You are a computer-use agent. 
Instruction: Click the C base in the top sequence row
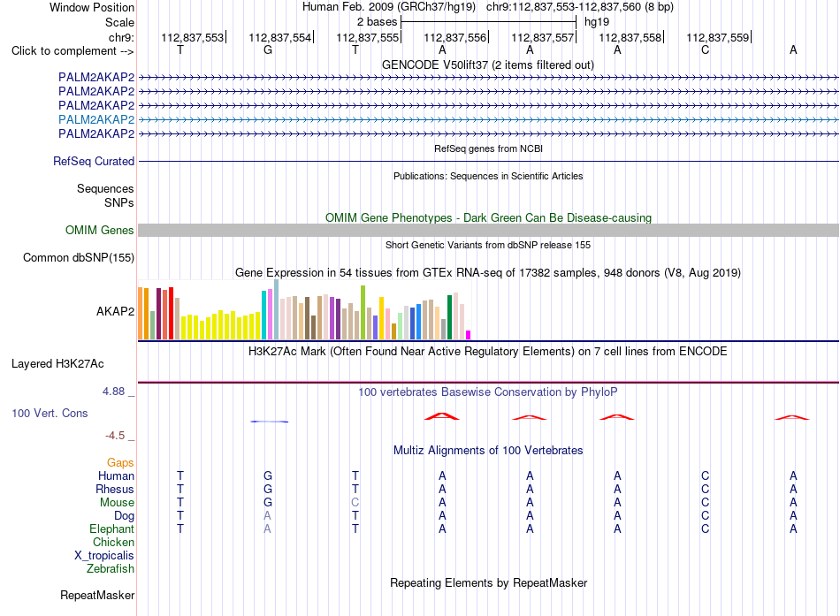705,49
